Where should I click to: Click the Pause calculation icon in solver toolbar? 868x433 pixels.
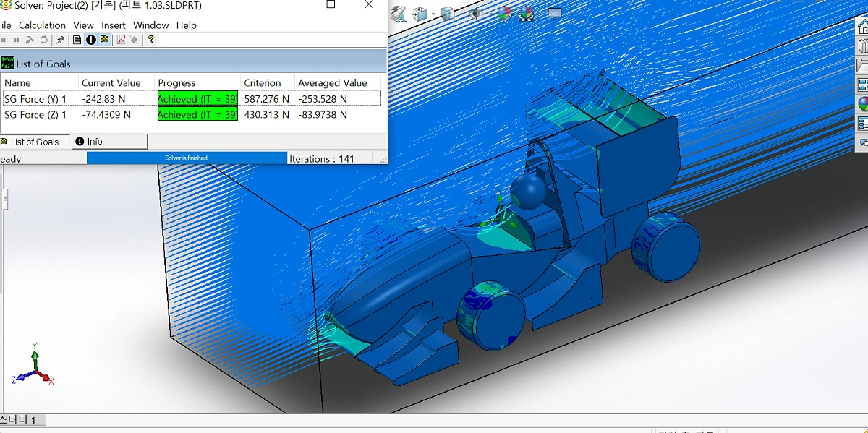coord(17,40)
